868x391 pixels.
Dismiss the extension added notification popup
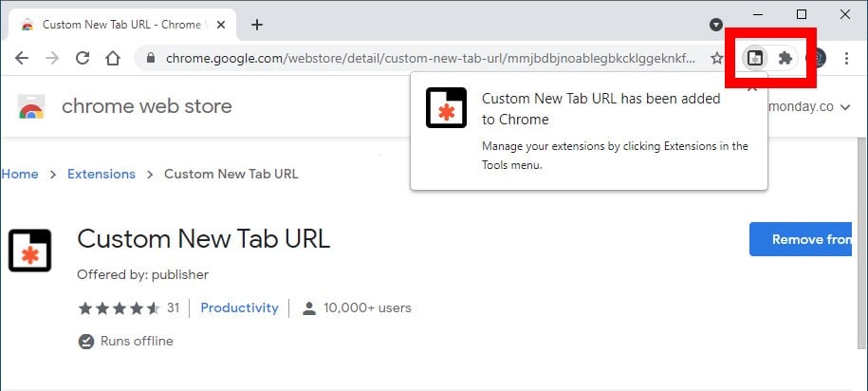751,87
